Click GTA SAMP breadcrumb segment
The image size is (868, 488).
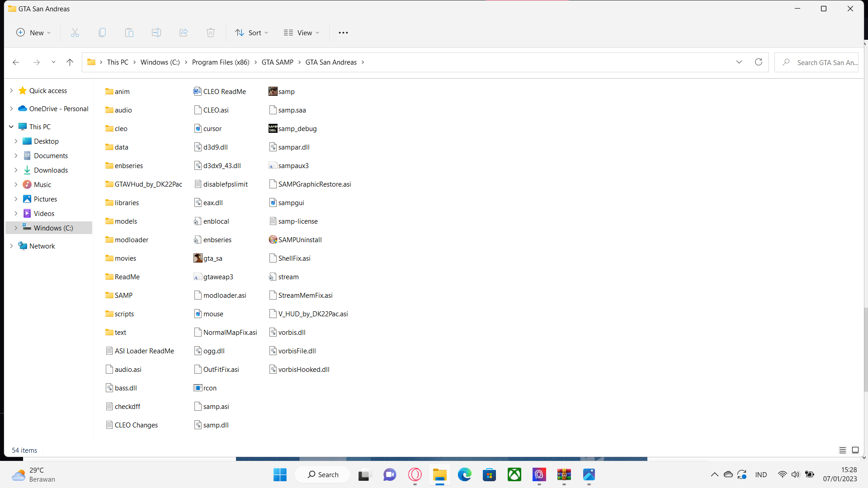click(278, 62)
